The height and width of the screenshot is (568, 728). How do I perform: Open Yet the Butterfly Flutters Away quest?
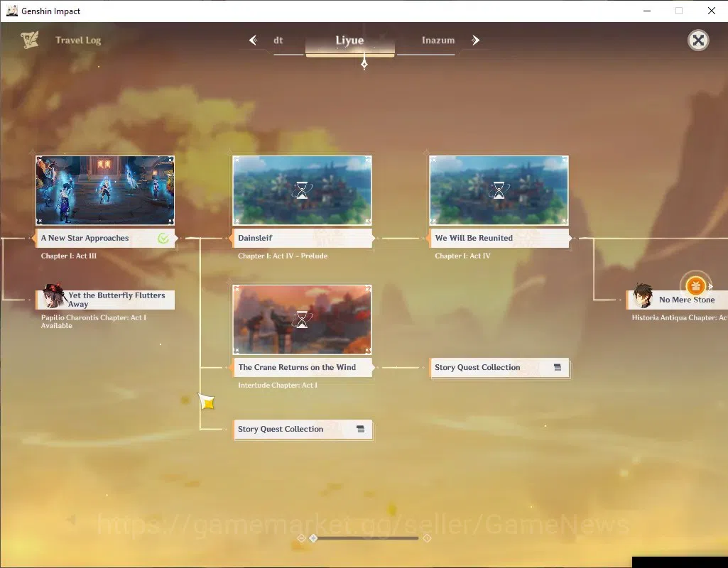click(x=105, y=300)
